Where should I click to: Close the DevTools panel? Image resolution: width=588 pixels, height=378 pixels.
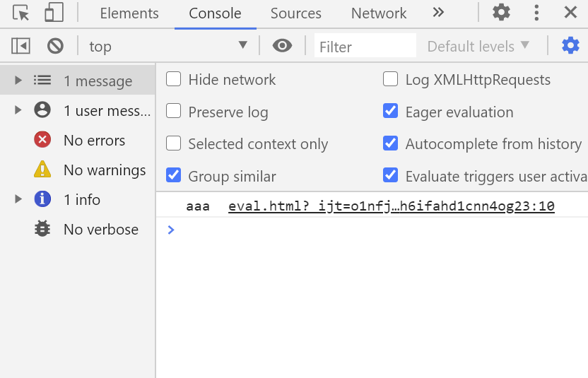[x=570, y=13]
